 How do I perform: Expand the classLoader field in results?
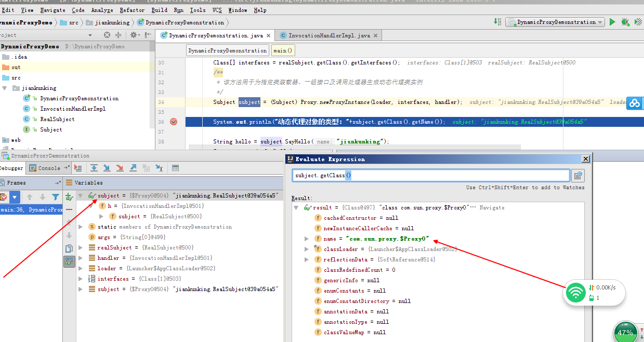point(307,249)
